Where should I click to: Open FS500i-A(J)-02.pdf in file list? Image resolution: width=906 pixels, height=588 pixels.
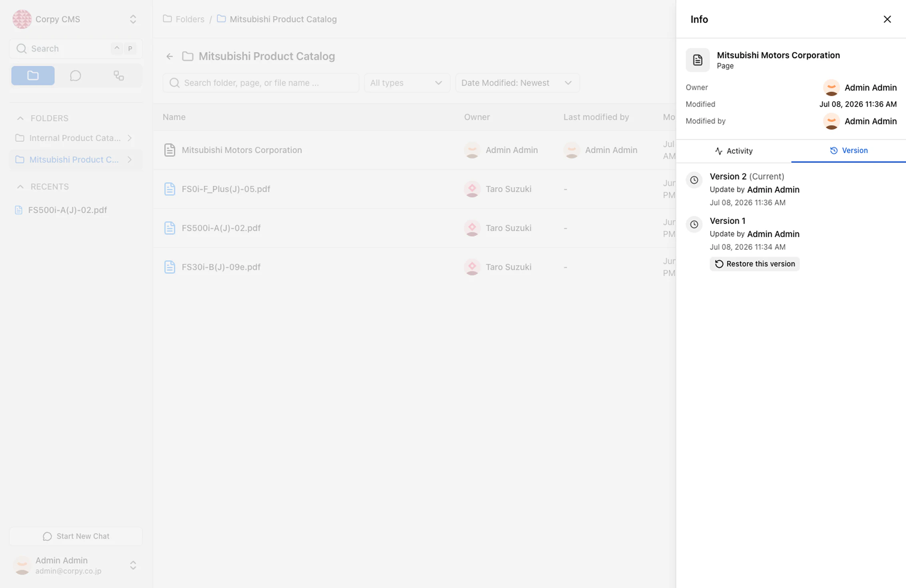click(x=221, y=228)
